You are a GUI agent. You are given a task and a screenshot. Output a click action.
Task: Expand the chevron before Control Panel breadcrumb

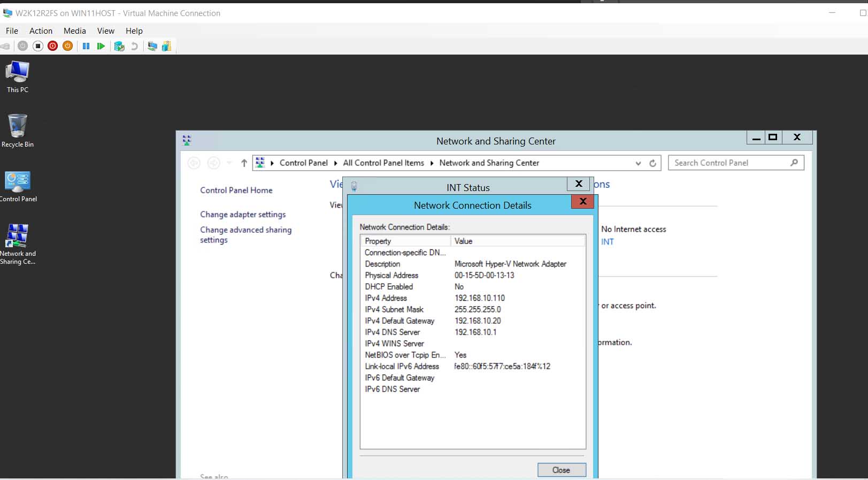[x=272, y=163]
